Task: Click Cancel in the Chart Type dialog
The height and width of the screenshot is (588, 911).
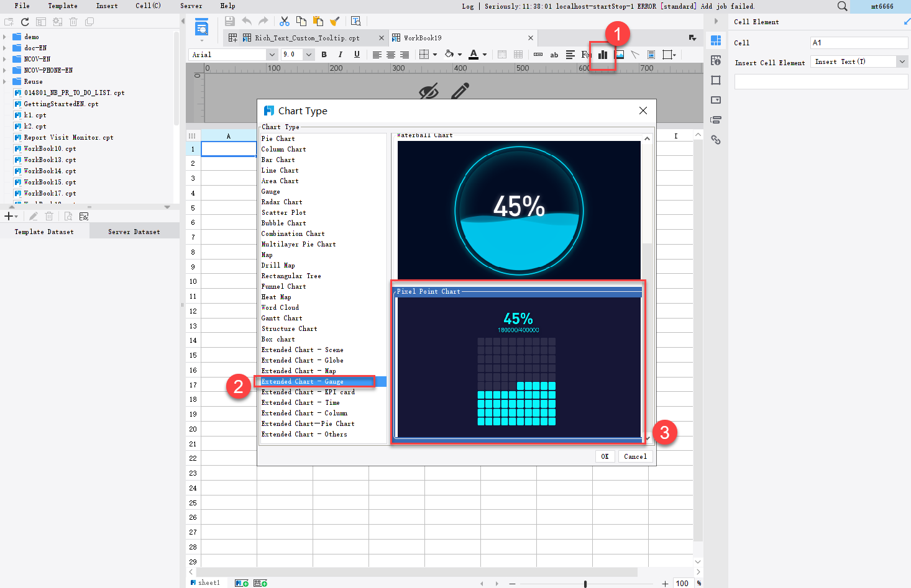Action: pos(635,456)
